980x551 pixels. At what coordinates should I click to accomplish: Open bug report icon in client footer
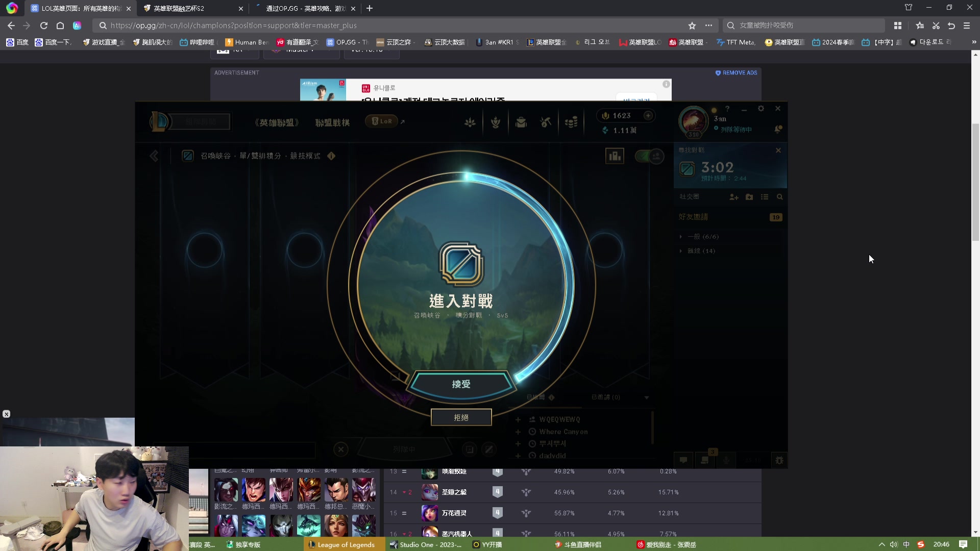(x=779, y=460)
